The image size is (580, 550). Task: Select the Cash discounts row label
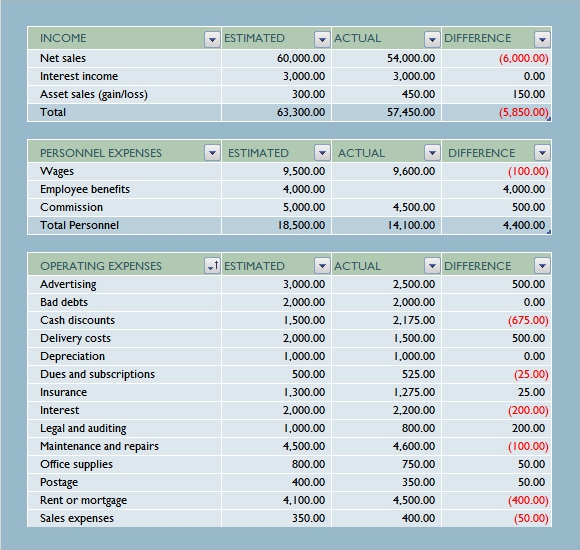click(124, 320)
